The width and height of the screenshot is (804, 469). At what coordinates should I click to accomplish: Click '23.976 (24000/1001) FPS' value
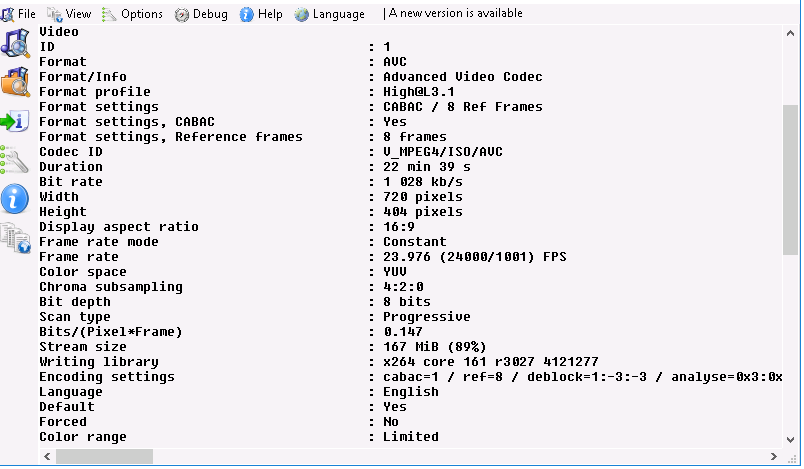[x=475, y=257]
